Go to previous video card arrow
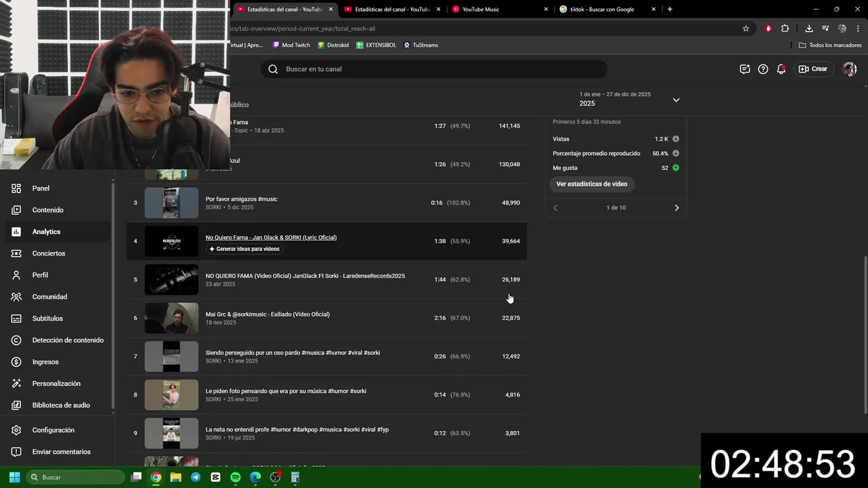The image size is (868, 488). point(555,208)
